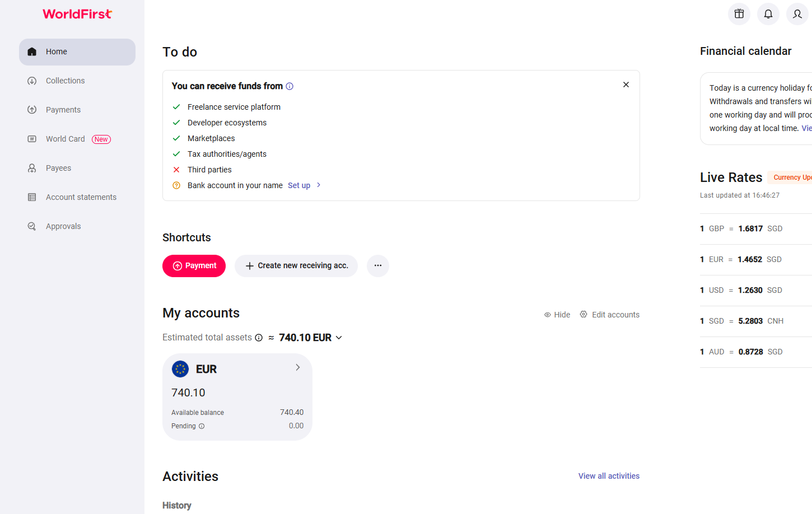Expand the total assets currency dropdown
This screenshot has width=812, height=514.
[x=339, y=338]
